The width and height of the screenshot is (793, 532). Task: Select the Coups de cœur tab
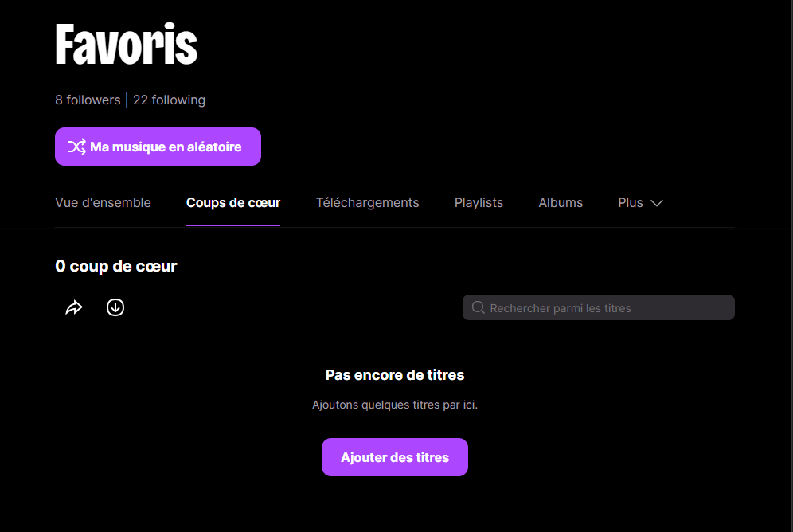point(233,203)
